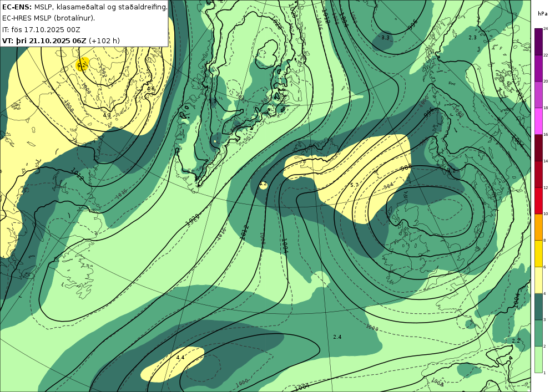Pick the purple 20–22 legend swatch

538,68
